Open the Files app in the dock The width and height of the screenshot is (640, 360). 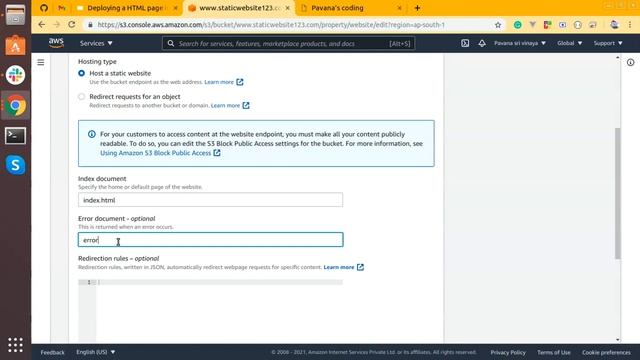pyautogui.click(x=16, y=15)
